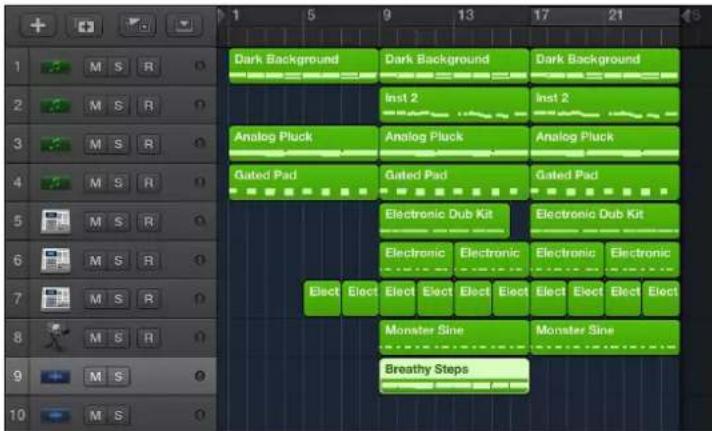The width and height of the screenshot is (712, 431).
Task: Select the Electronic Dub Kit region at bar 17
Action: coord(605,221)
